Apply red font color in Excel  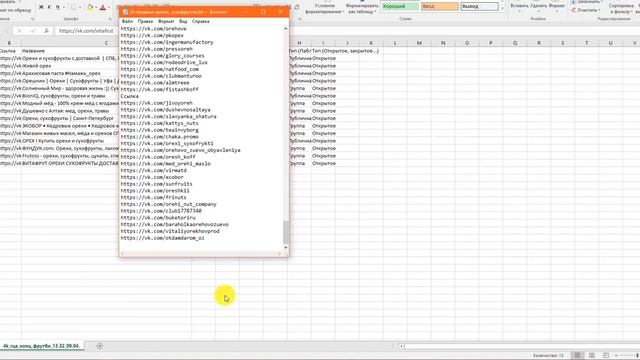tap(102, 7)
